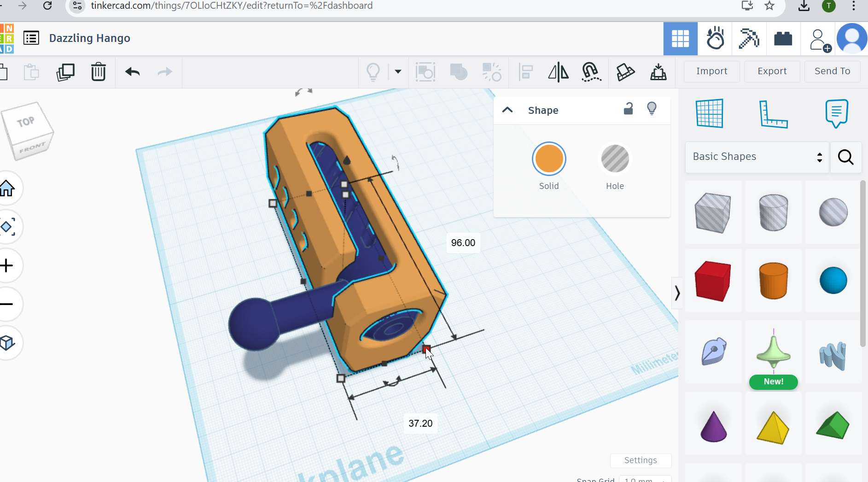Click the Export button
The image size is (868, 482).
[772, 71]
